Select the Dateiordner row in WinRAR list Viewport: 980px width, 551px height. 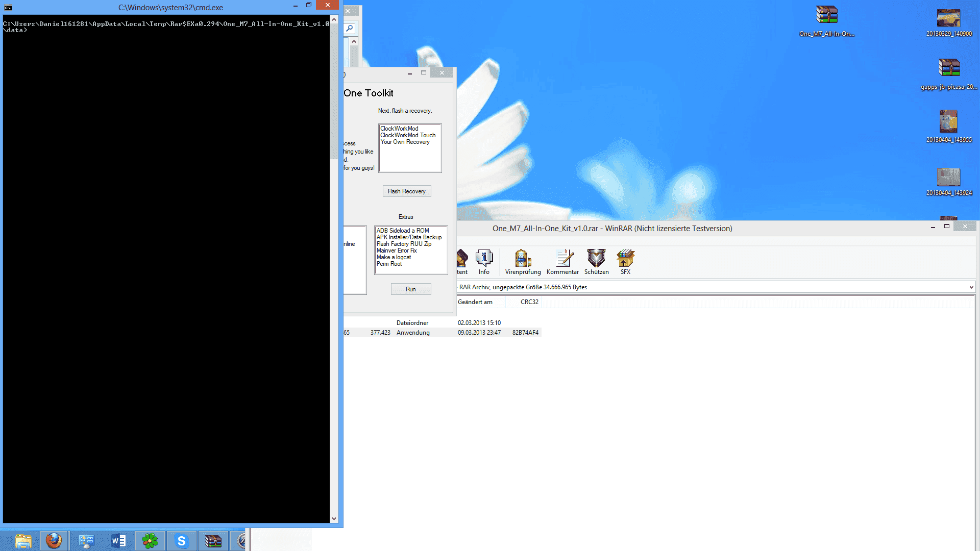coord(442,323)
